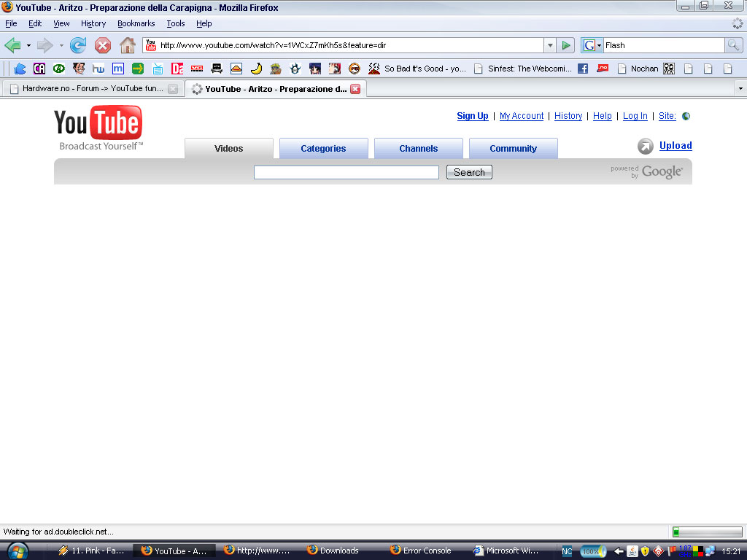Open the Back button history dropdown
Image resolution: width=747 pixels, height=560 pixels.
[x=28, y=46]
